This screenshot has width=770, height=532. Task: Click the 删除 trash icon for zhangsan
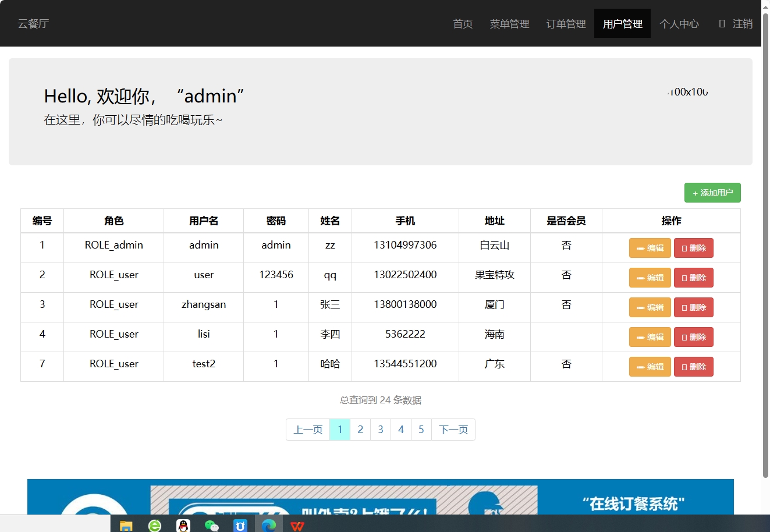pos(685,307)
